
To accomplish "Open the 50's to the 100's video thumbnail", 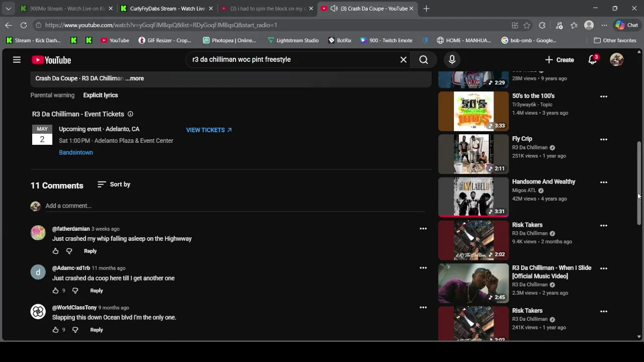I will [x=473, y=111].
